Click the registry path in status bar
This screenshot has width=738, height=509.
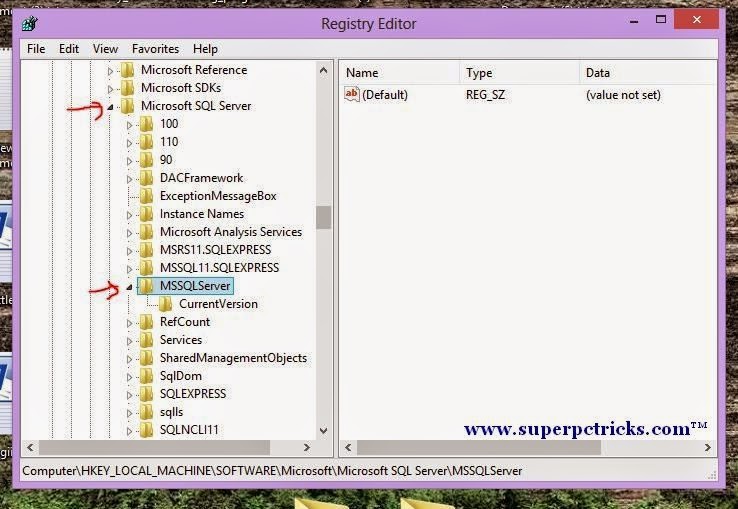point(272,471)
